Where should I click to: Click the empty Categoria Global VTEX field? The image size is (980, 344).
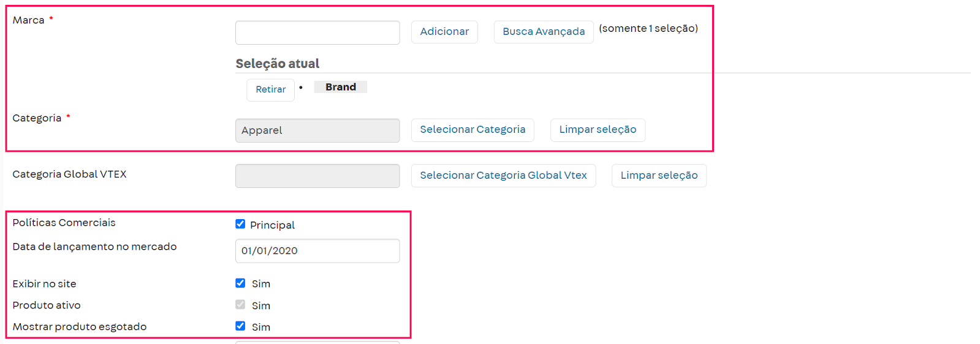[x=317, y=176]
